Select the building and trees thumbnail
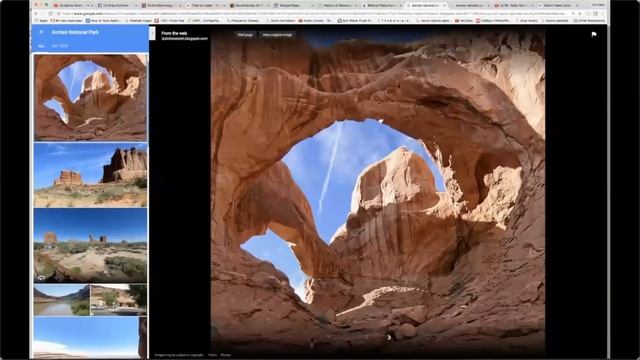The image size is (640, 360). 119,300
